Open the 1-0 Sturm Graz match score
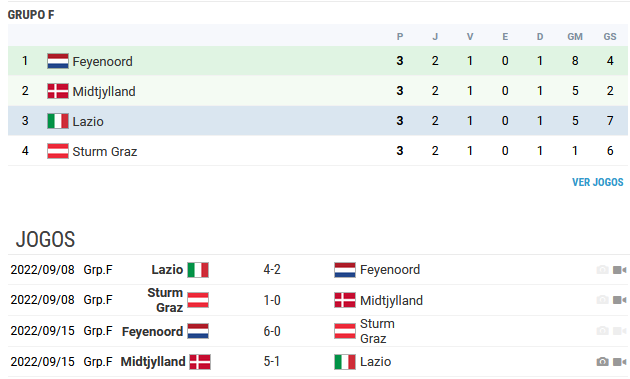The height and width of the screenshot is (379, 630). [272, 300]
